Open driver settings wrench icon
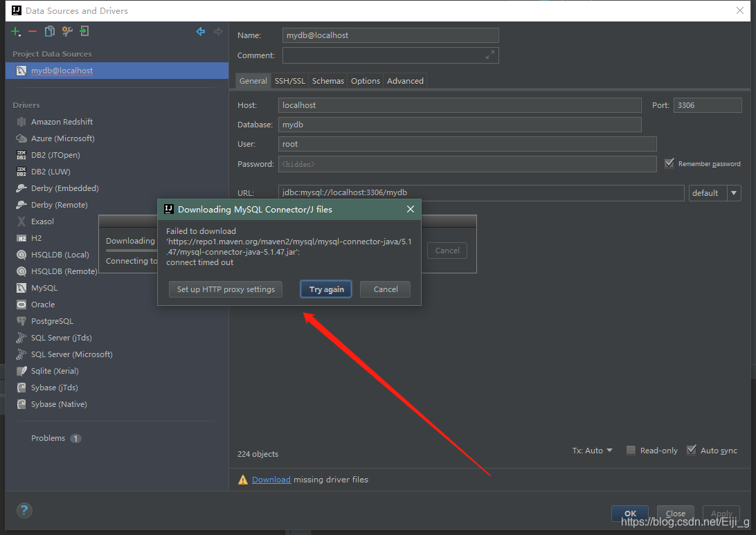Image resolution: width=756 pixels, height=535 pixels. click(x=67, y=32)
